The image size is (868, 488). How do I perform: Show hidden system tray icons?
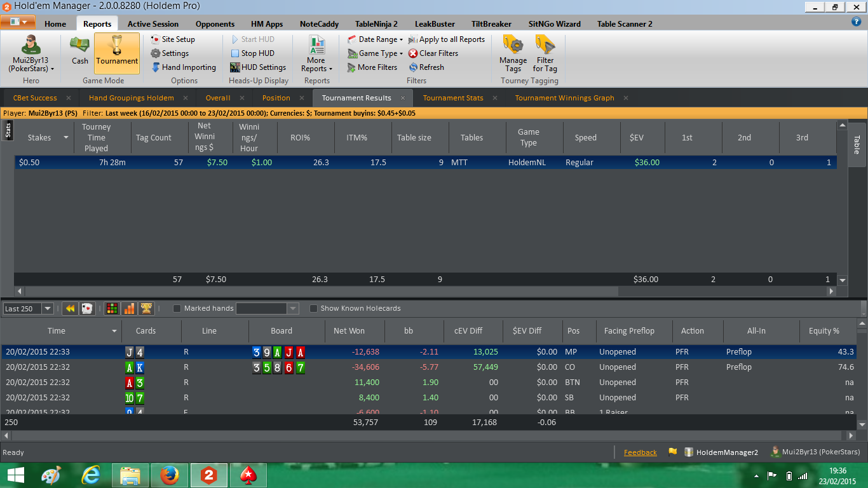click(757, 475)
